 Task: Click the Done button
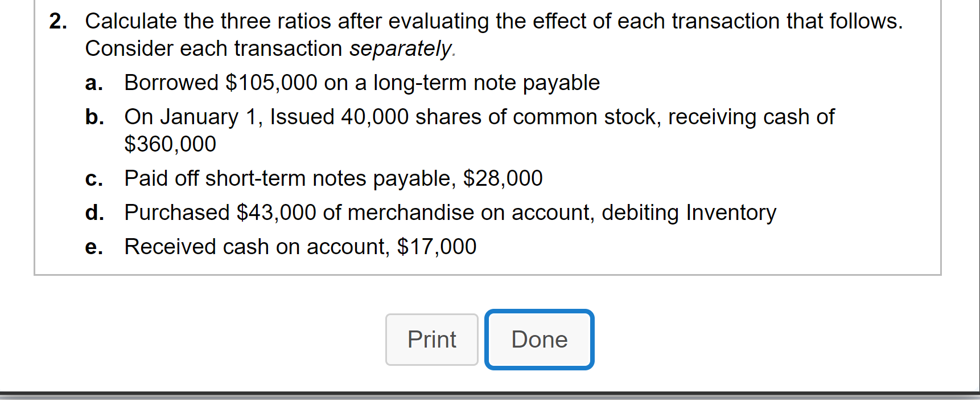(x=538, y=339)
